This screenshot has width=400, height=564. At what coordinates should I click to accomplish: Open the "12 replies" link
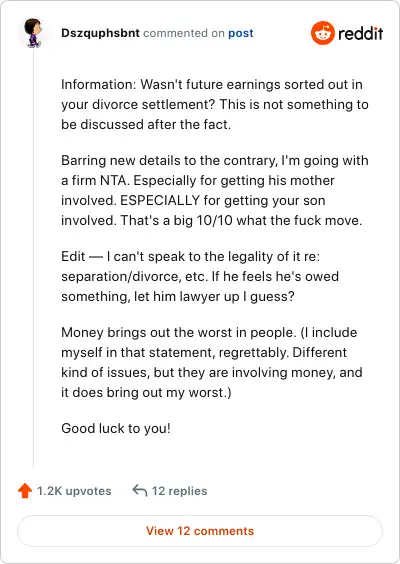pos(179,491)
